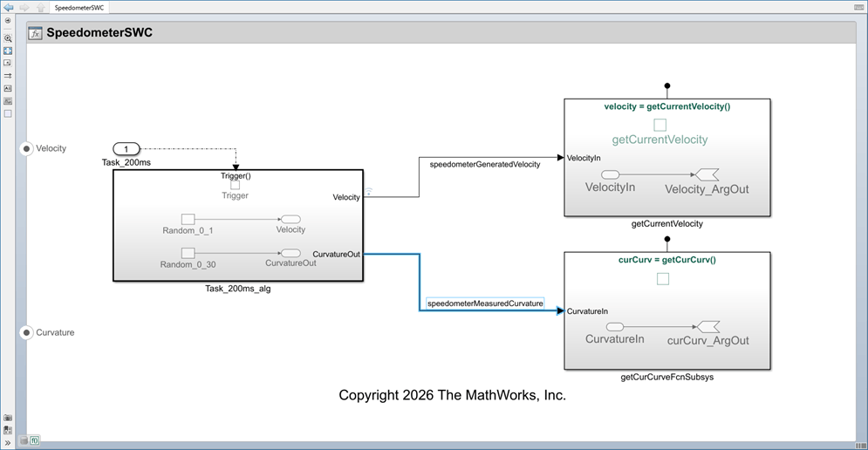Toggle hide/show Model Browser circle icon
Screen dimensions: 868x450
point(8,21)
